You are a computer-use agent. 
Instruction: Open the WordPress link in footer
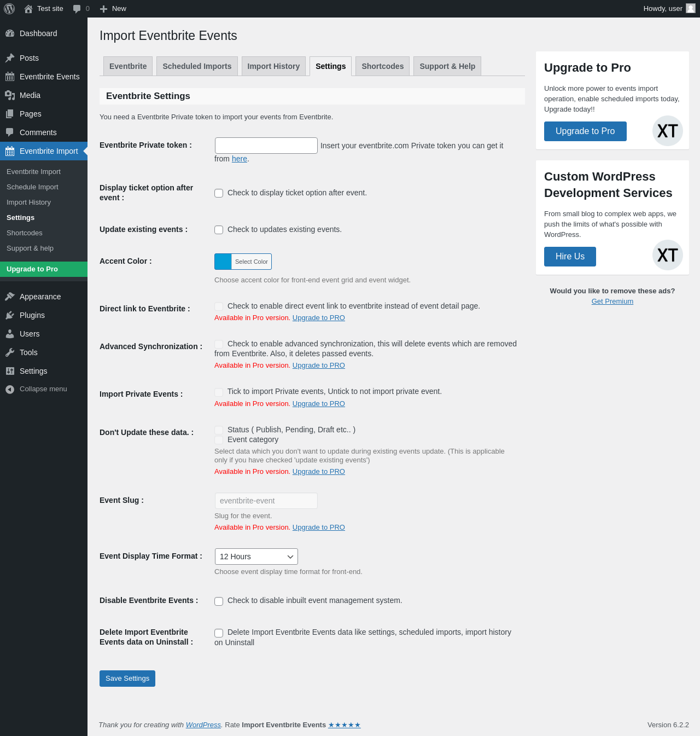coord(203,725)
